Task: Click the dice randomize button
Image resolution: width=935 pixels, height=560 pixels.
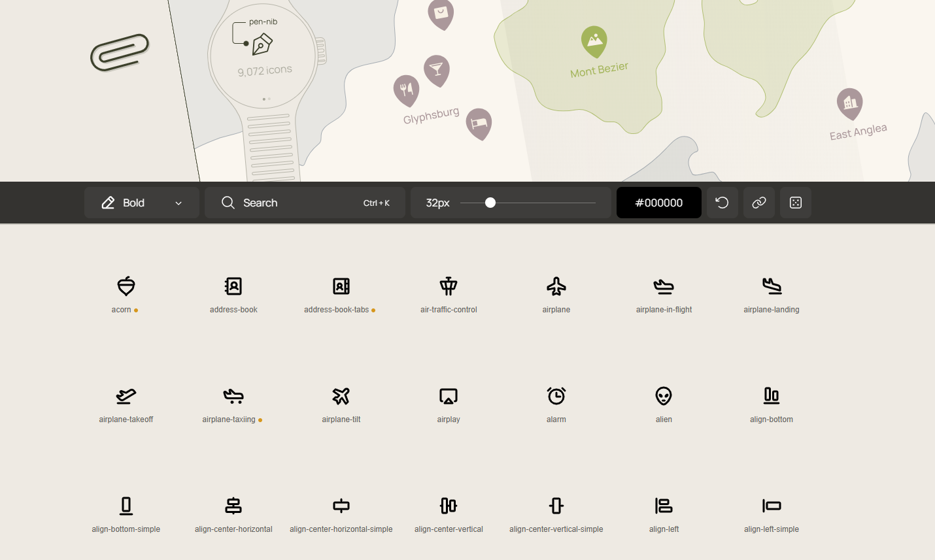Action: pyautogui.click(x=796, y=203)
